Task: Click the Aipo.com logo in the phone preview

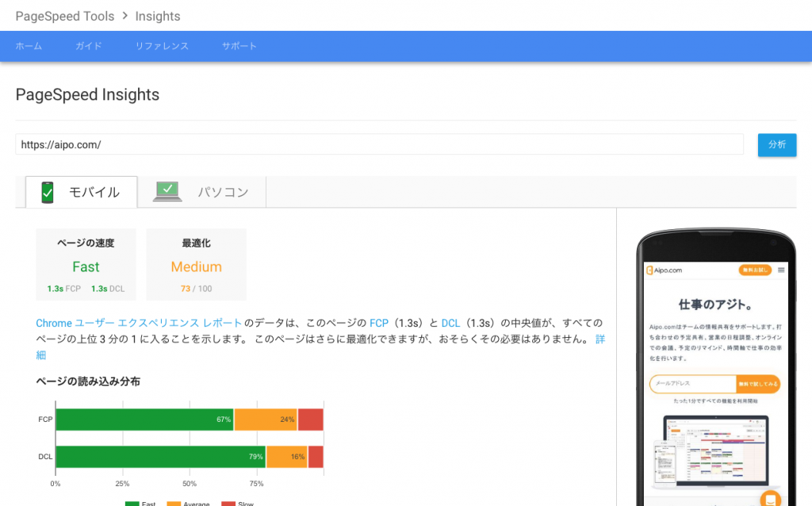Action: tap(665, 270)
